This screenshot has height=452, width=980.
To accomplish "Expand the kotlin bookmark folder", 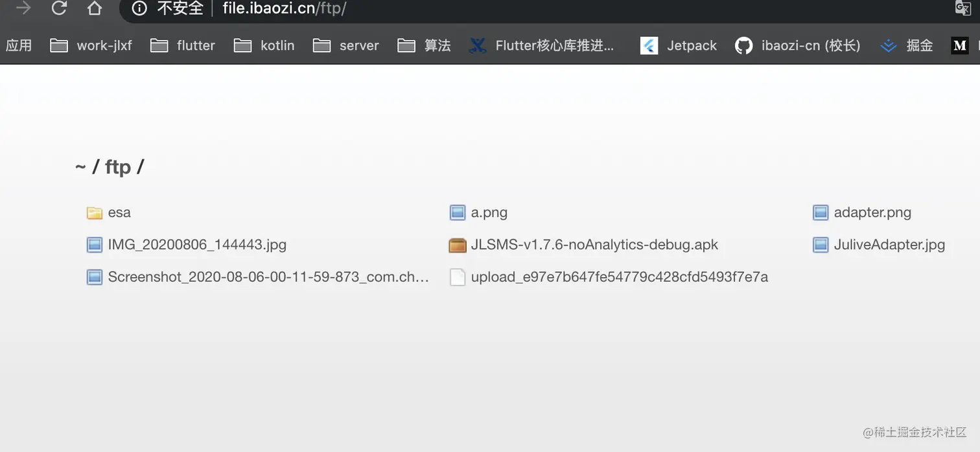I will click(264, 45).
